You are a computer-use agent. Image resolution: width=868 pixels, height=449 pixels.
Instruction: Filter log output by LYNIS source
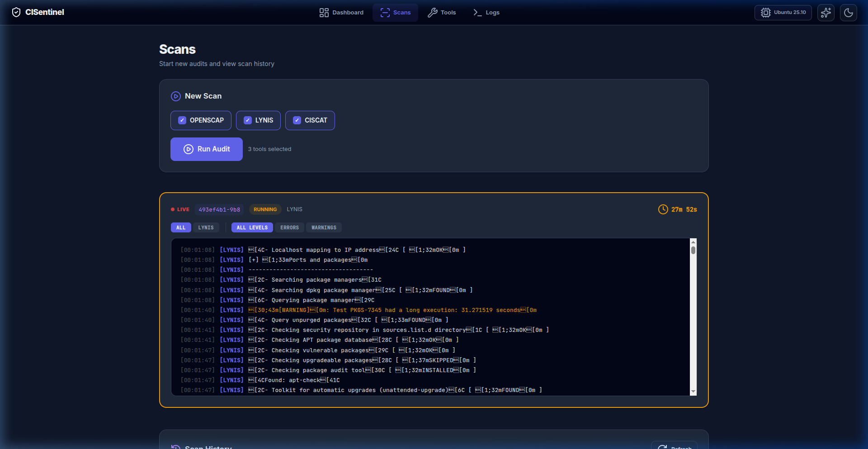tap(206, 227)
